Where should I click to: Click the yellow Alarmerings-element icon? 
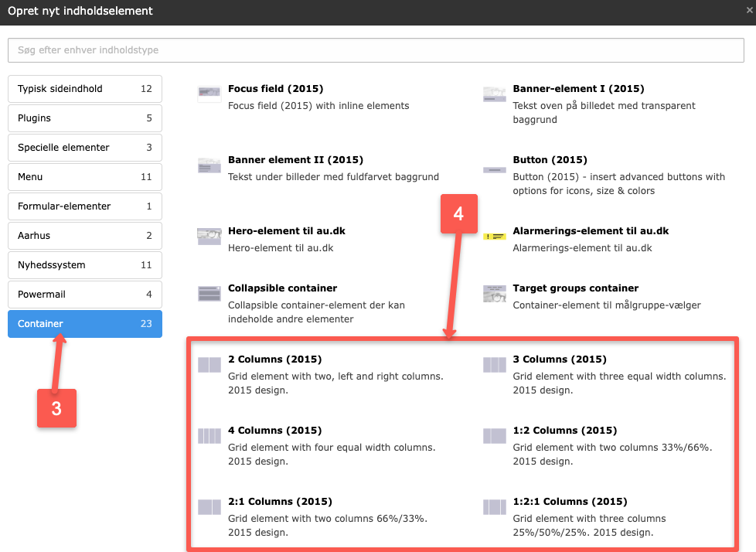click(x=495, y=235)
